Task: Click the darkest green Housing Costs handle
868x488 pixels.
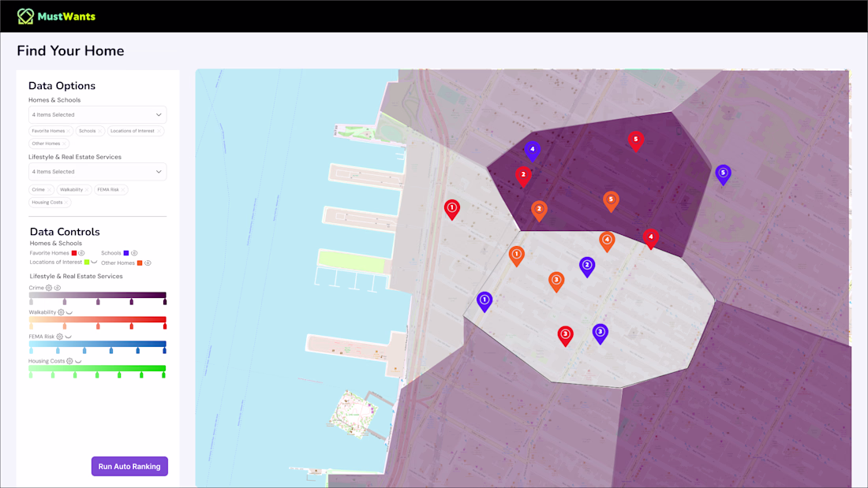Action: click(163, 374)
